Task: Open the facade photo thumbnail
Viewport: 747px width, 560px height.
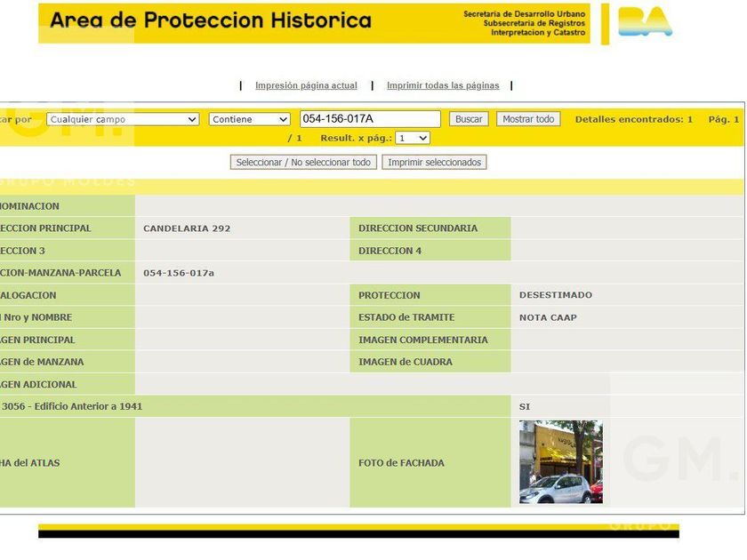Action: tap(560, 462)
